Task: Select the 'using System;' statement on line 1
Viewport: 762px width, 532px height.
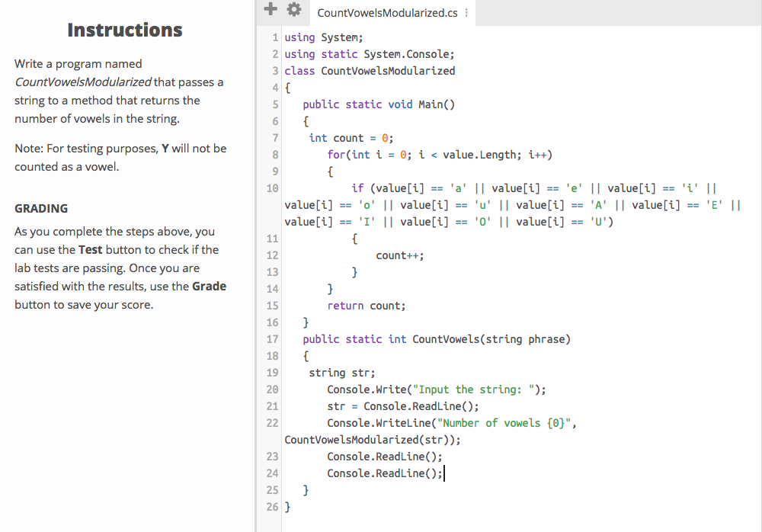Action: pyautogui.click(x=324, y=37)
